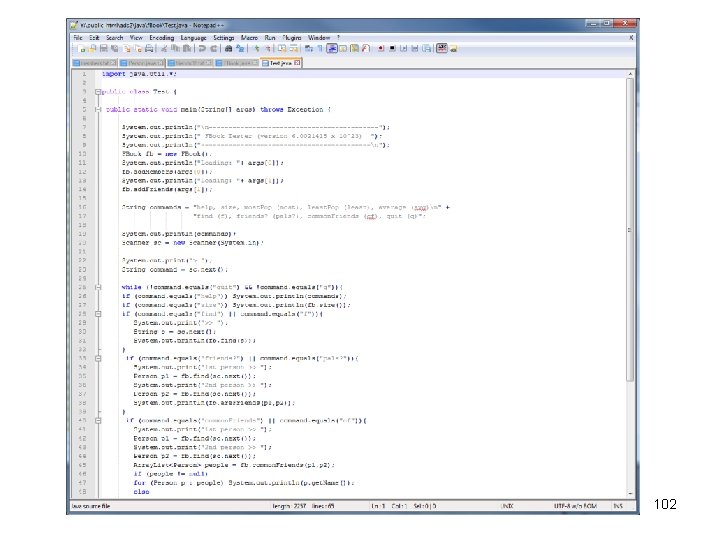Play back the recorded macro
Viewport: 720px width, 540px height.
[x=404, y=48]
